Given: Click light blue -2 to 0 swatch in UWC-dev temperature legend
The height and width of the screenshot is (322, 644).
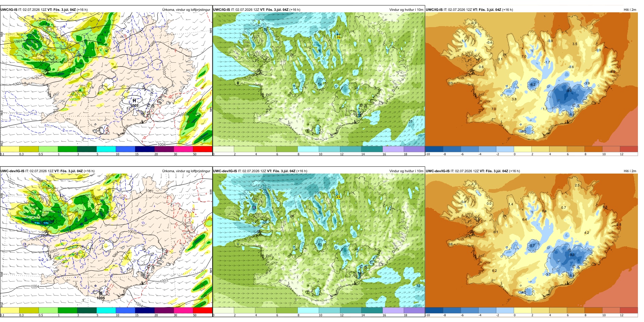Looking at the screenshot, I should click(x=505, y=310).
